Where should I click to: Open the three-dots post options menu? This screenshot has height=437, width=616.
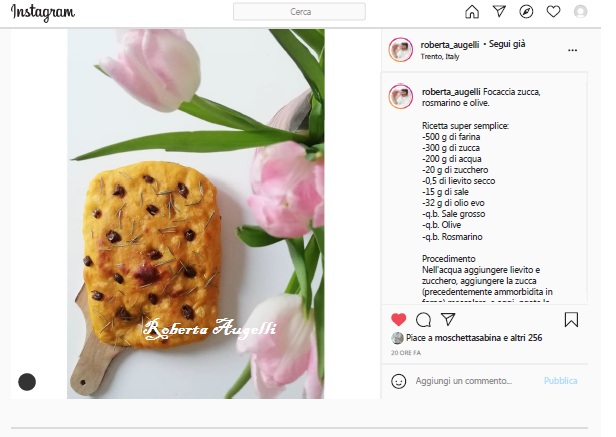pos(572,50)
